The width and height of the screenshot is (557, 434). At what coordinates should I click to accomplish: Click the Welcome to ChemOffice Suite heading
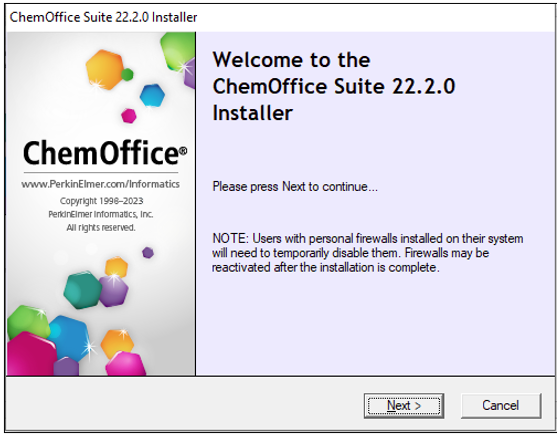[x=334, y=86]
